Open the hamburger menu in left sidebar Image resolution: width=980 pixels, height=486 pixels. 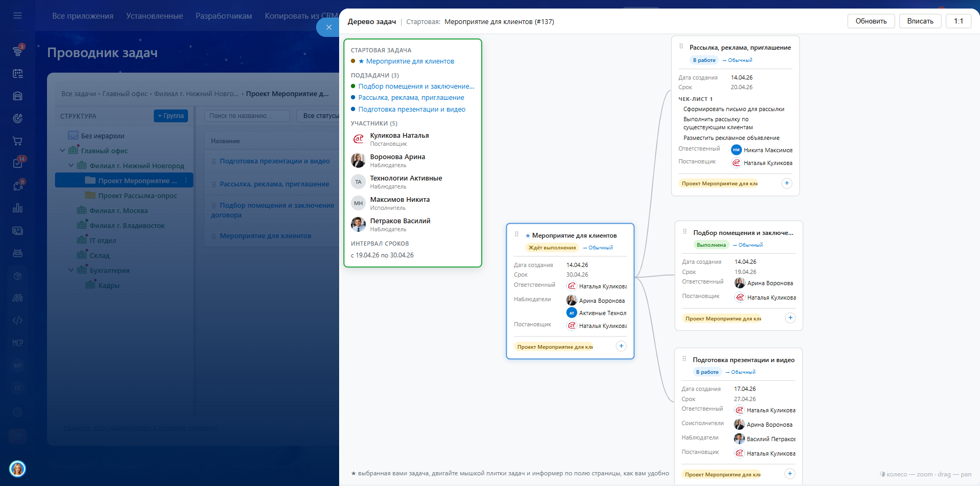(x=18, y=15)
